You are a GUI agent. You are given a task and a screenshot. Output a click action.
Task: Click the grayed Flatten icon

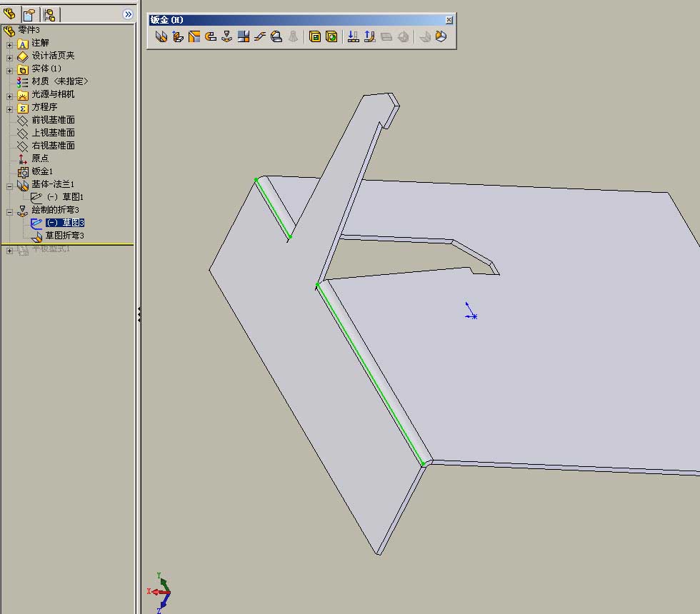pyautogui.click(x=386, y=36)
